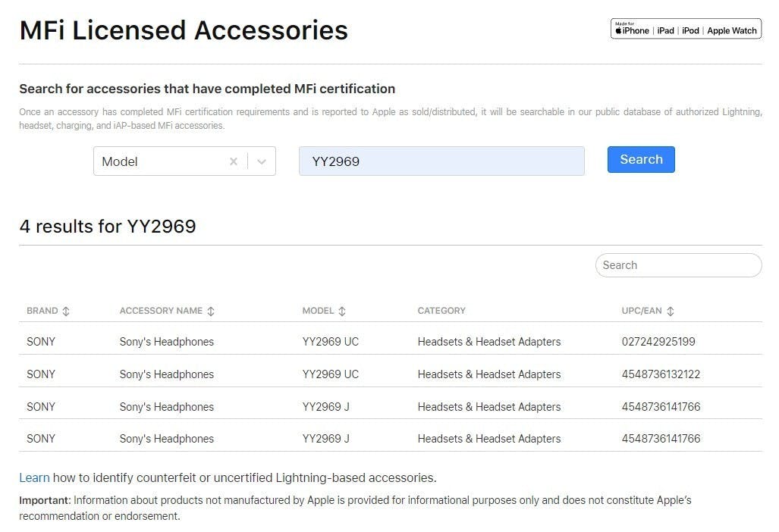779x532 pixels.
Task: Click the Accessory Name column header label
Action: coord(161,311)
